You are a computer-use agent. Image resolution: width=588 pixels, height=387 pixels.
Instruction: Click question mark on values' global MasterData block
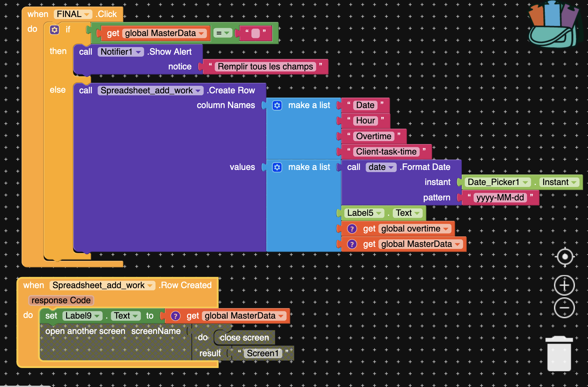coord(352,244)
